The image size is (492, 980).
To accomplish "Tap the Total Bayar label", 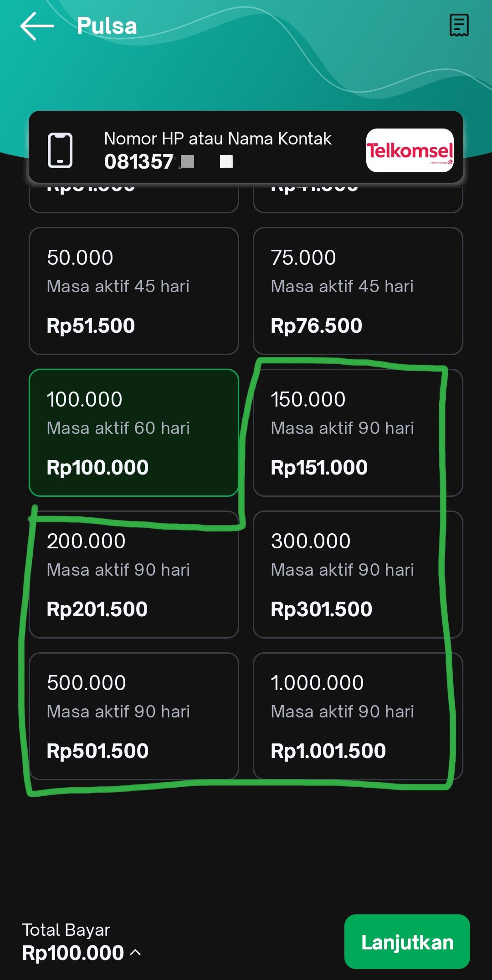I will click(66, 930).
